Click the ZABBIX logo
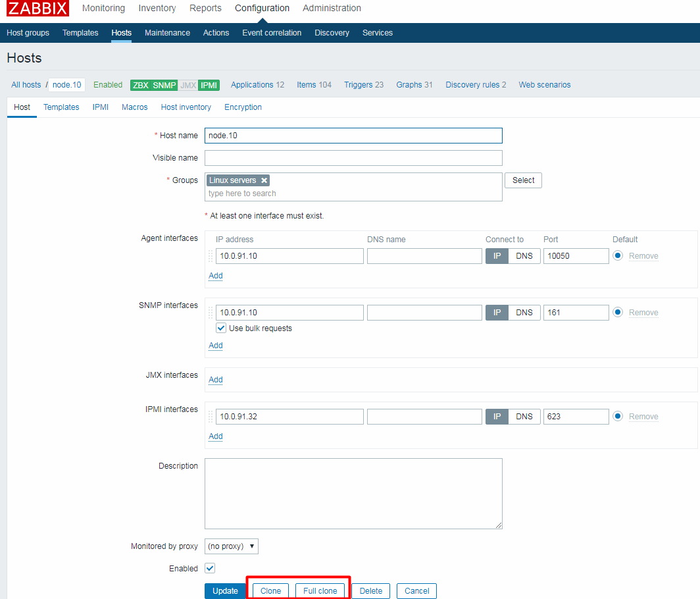This screenshot has width=700, height=599. click(37, 8)
